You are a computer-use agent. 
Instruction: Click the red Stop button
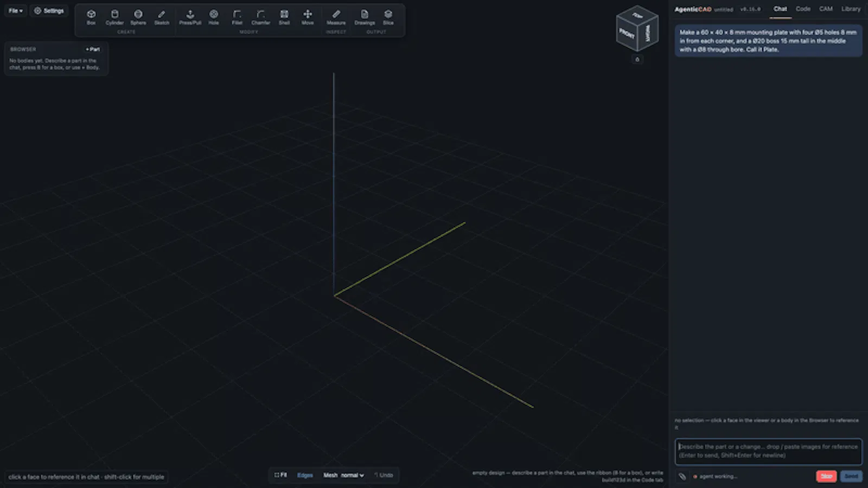pyautogui.click(x=826, y=476)
